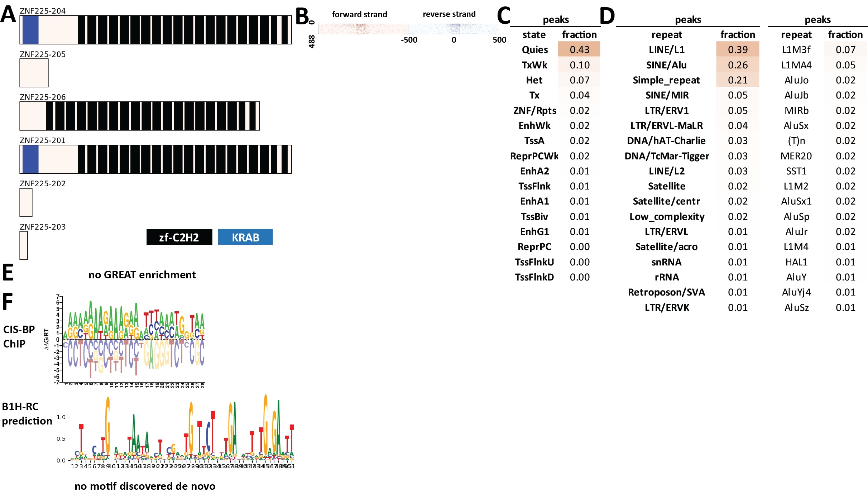Click the Simple_repeat row label
This screenshot has height=494, width=868.
[x=666, y=80]
